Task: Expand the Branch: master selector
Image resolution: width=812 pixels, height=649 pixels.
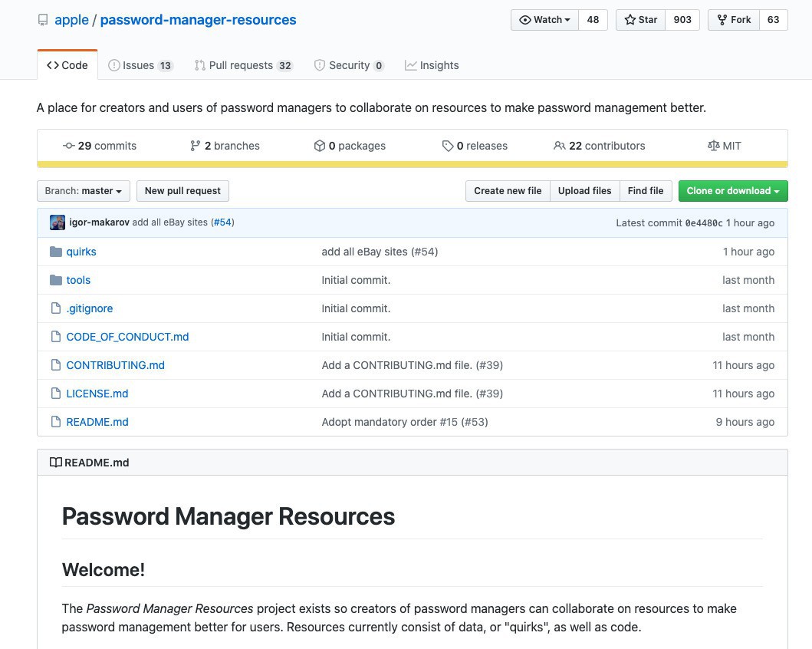Action: point(83,191)
